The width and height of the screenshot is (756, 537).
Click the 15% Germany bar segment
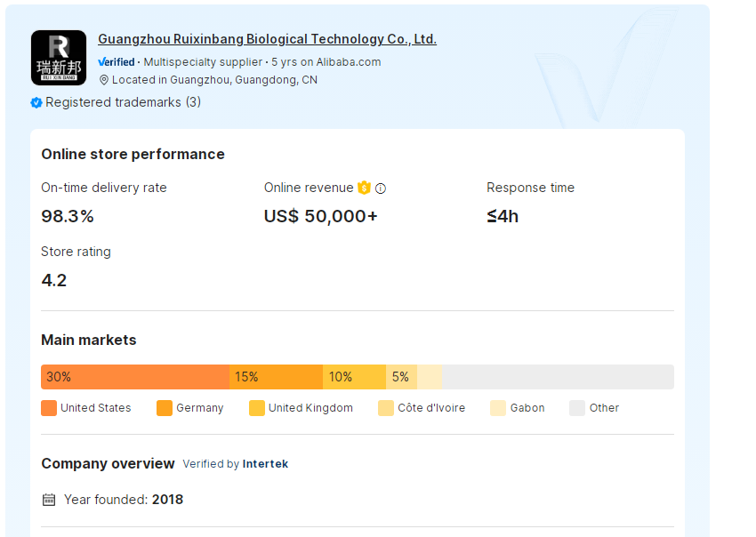pos(276,377)
